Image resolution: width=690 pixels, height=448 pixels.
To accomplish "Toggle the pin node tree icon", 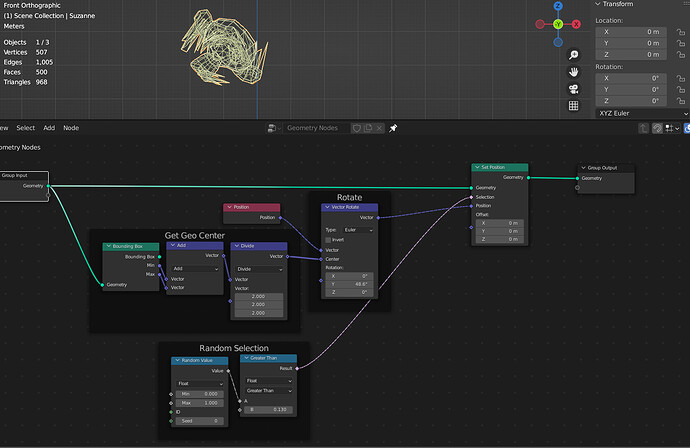I will 393,128.
